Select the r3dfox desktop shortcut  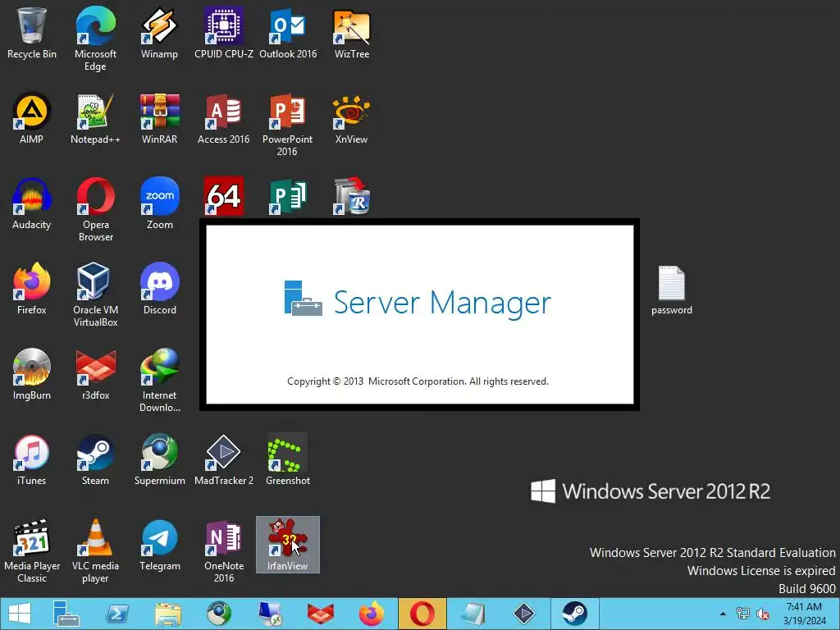pyautogui.click(x=95, y=374)
